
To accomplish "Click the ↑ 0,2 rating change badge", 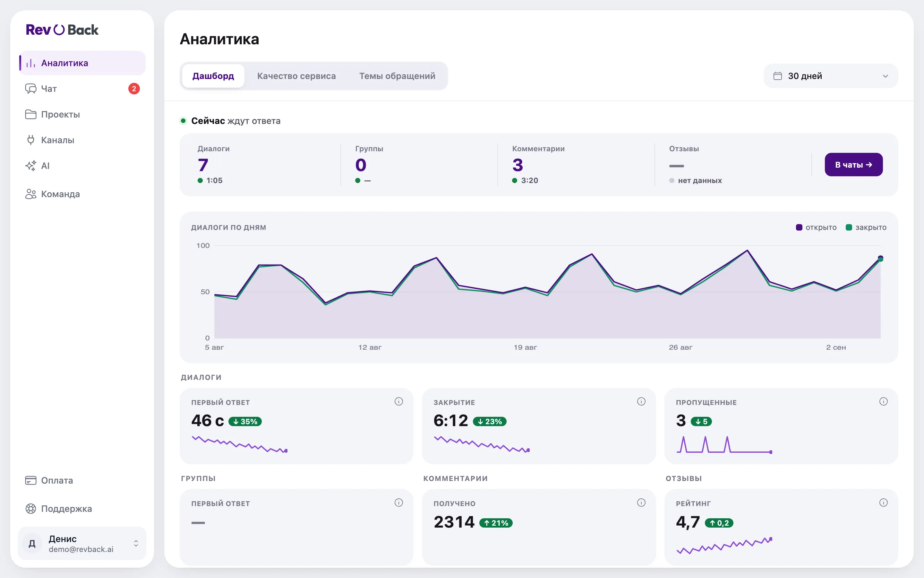I will pyautogui.click(x=719, y=522).
